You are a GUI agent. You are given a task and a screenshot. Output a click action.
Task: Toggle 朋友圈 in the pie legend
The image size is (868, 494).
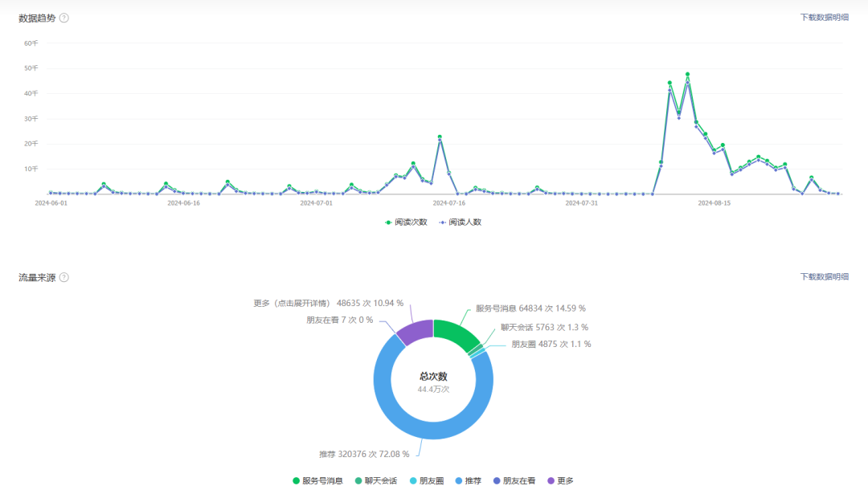(427, 480)
